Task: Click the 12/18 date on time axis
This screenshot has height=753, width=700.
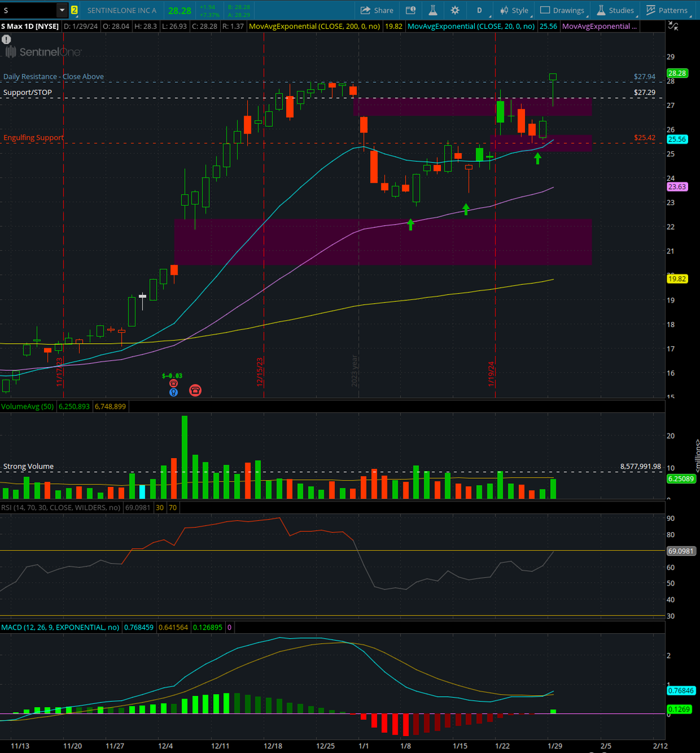Action: [x=272, y=746]
